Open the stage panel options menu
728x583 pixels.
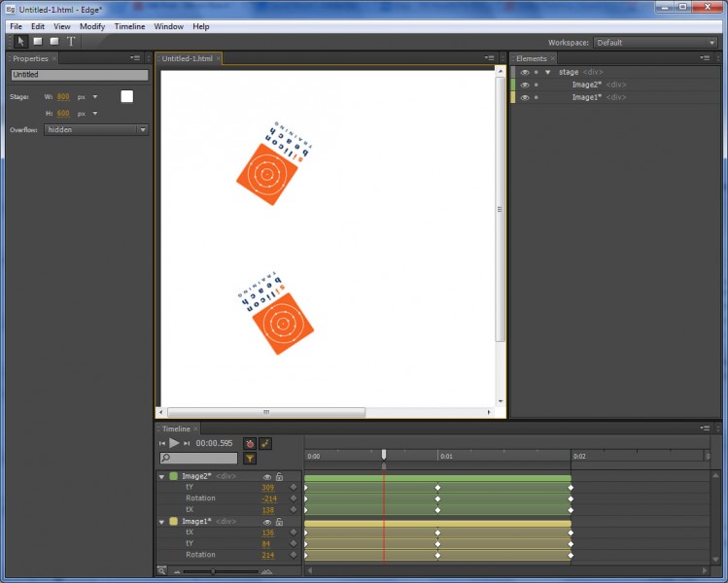pos(489,58)
